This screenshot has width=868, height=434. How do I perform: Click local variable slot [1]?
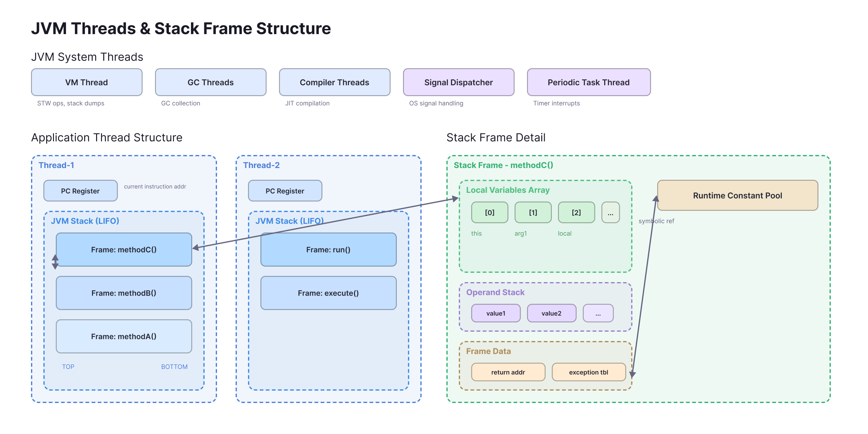pyautogui.click(x=533, y=212)
